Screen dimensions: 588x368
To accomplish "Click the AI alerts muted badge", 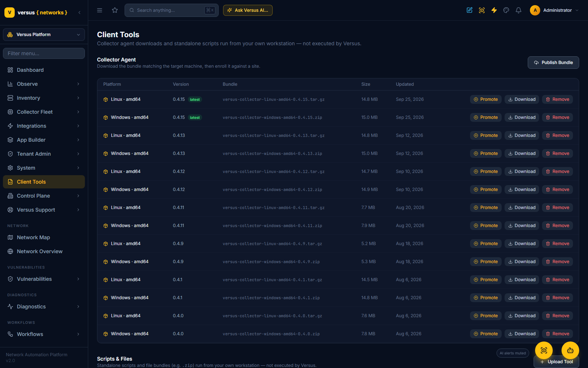I will pyautogui.click(x=513, y=353).
